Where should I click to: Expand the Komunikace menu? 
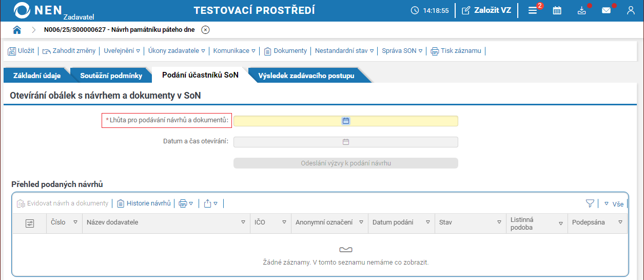234,51
